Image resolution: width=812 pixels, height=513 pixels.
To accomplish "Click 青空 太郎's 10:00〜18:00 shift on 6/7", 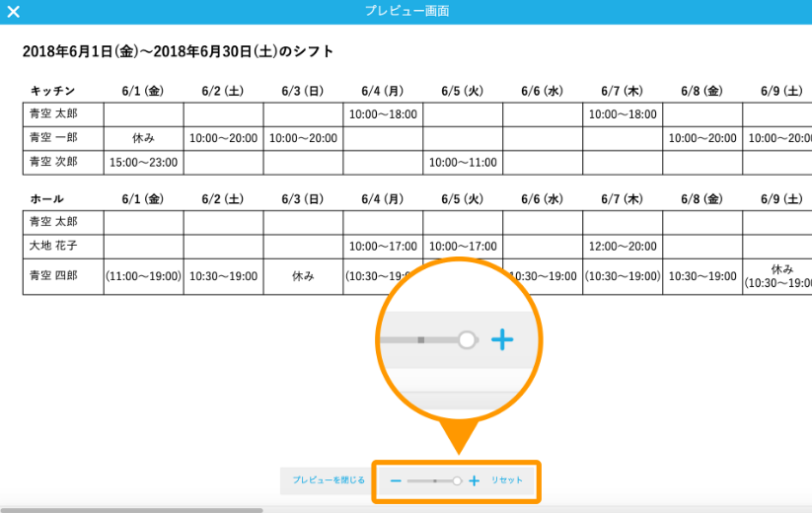I will pos(623,114).
